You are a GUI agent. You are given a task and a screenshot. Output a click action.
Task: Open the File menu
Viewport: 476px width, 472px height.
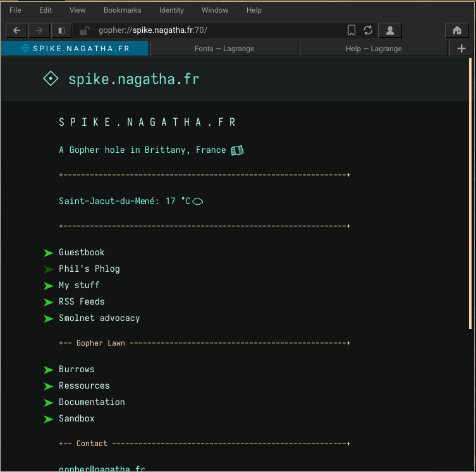pos(15,10)
